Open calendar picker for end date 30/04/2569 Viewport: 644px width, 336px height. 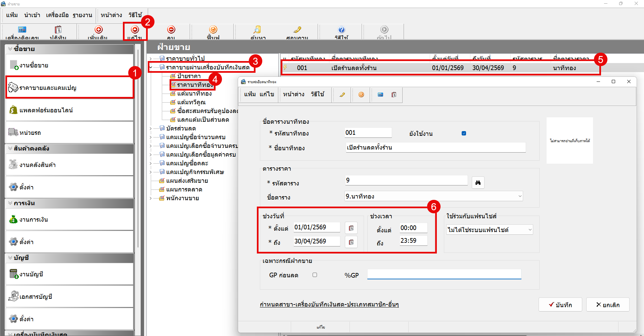click(x=351, y=242)
